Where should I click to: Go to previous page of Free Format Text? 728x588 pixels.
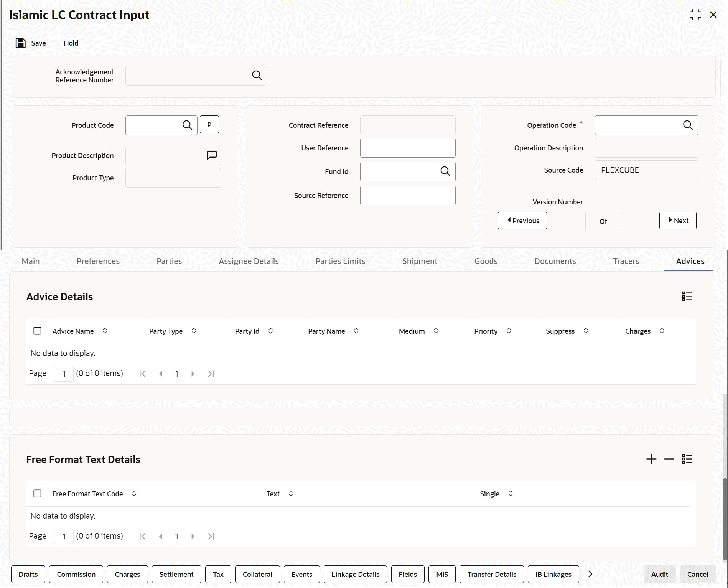[161, 536]
